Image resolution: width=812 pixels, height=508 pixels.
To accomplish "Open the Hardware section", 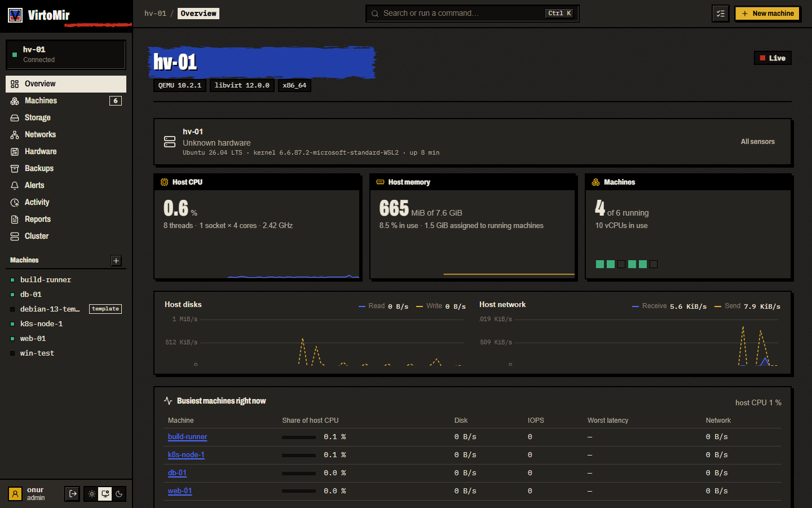I will pyautogui.click(x=66, y=151).
